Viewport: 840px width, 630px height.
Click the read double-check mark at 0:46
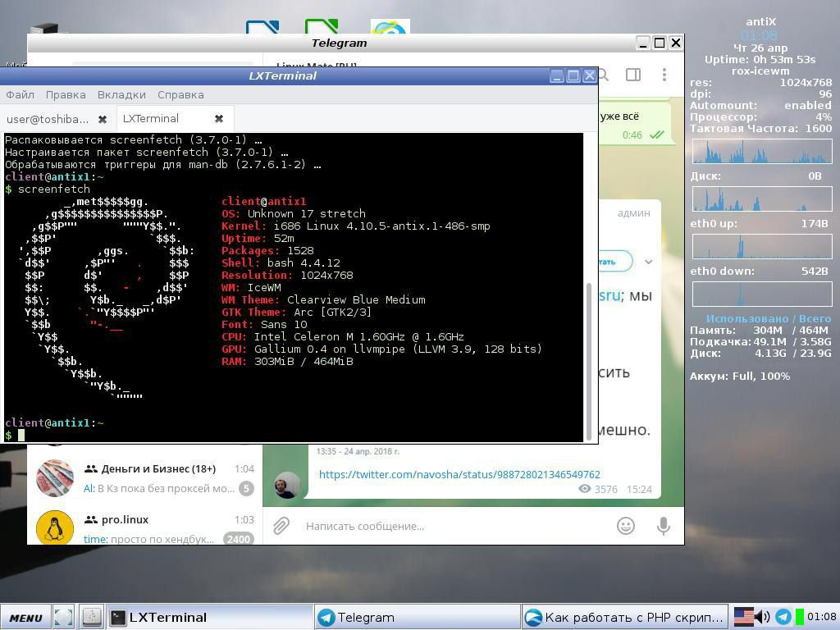tap(657, 135)
